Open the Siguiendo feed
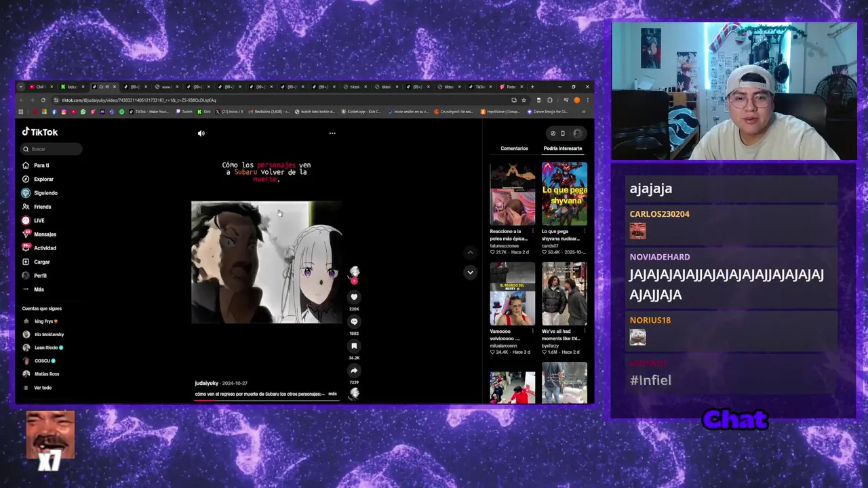This screenshot has width=868, height=488. (x=39, y=193)
